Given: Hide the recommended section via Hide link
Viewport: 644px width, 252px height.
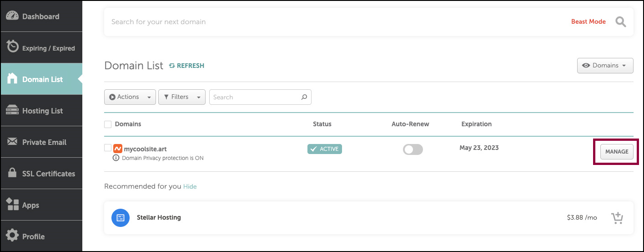Looking at the screenshot, I should 190,186.
